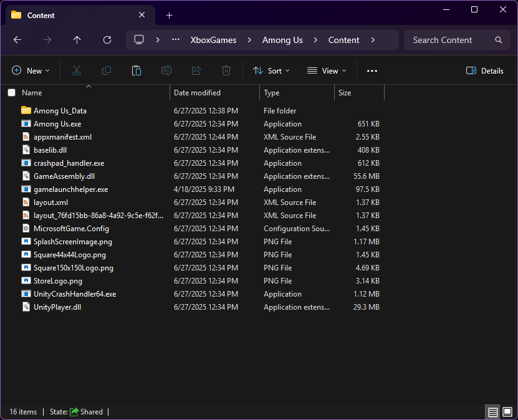The height and width of the screenshot is (420, 518).
Task: Sort by Size column header
Action: (360, 93)
